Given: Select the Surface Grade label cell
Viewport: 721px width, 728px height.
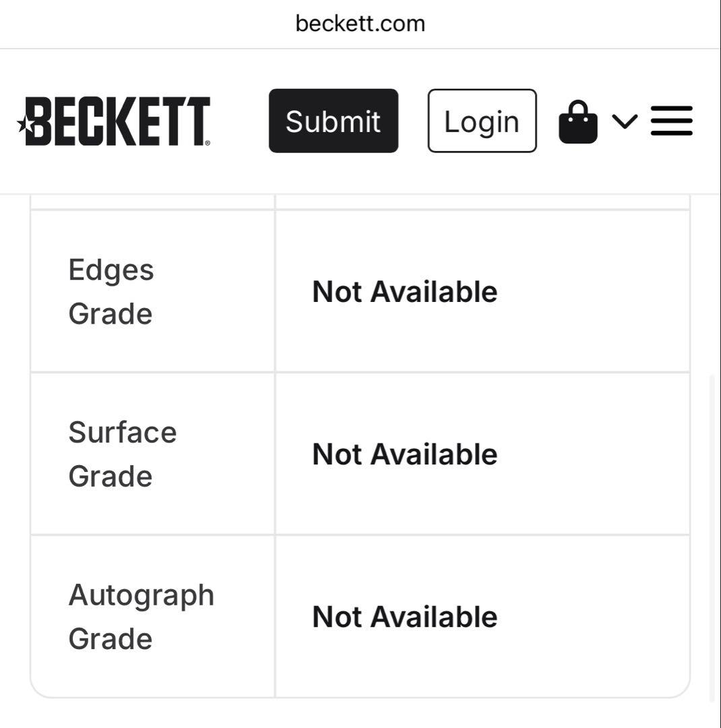Looking at the screenshot, I should [152, 454].
